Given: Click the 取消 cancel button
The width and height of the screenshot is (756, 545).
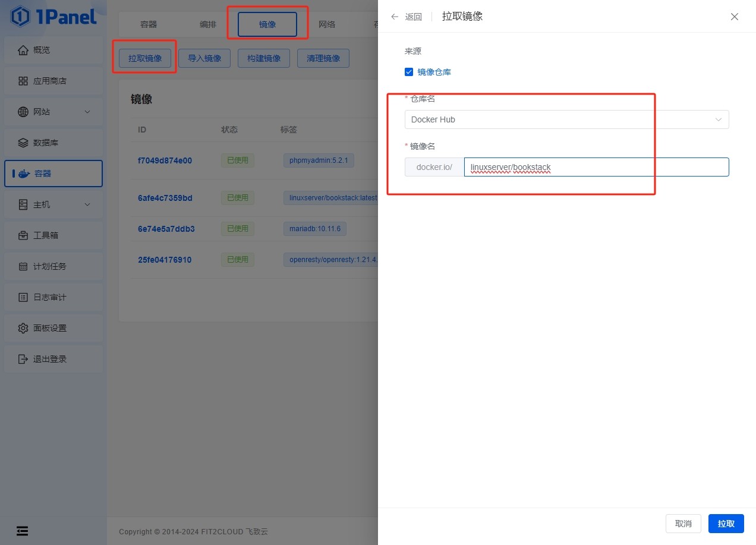Looking at the screenshot, I should pyautogui.click(x=683, y=524).
